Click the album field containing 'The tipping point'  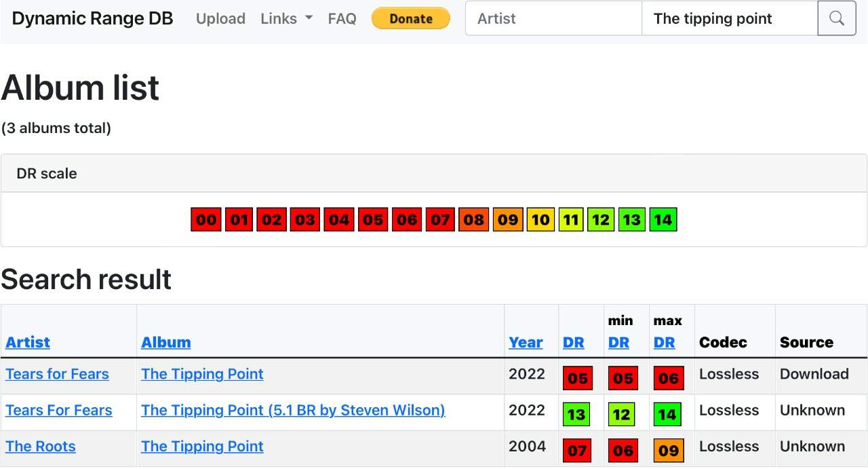(730, 18)
